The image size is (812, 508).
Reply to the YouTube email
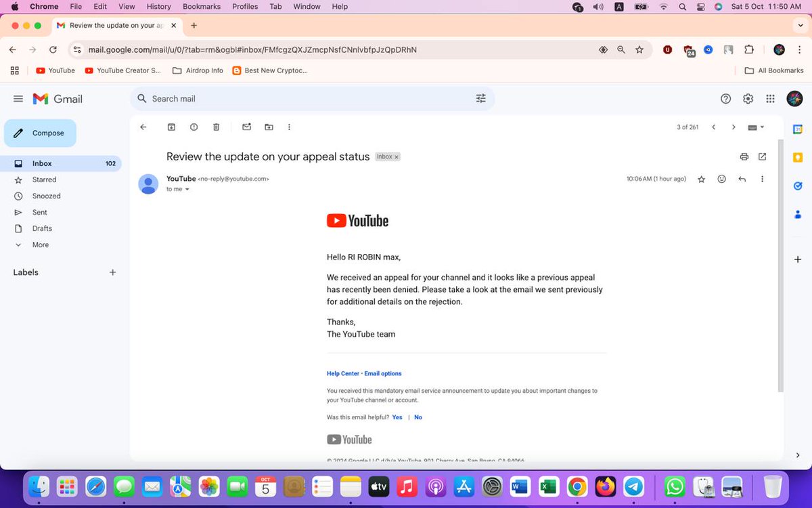tap(742, 179)
